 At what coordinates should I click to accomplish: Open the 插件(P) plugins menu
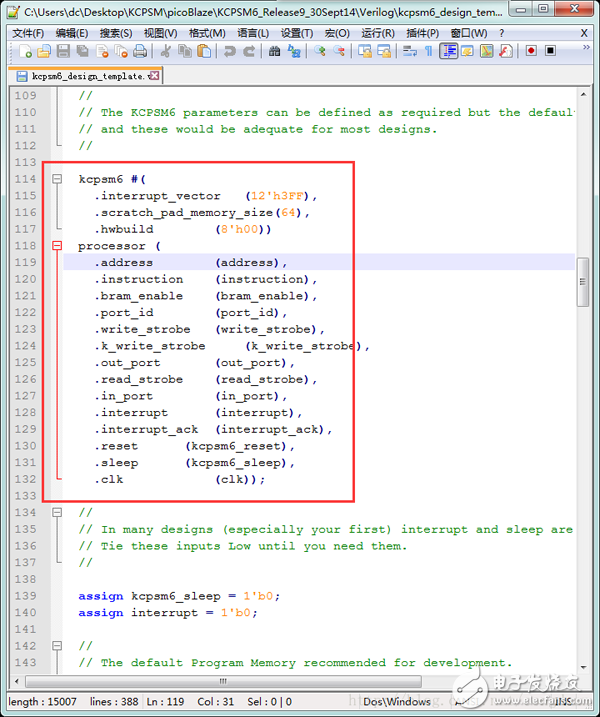tap(423, 33)
